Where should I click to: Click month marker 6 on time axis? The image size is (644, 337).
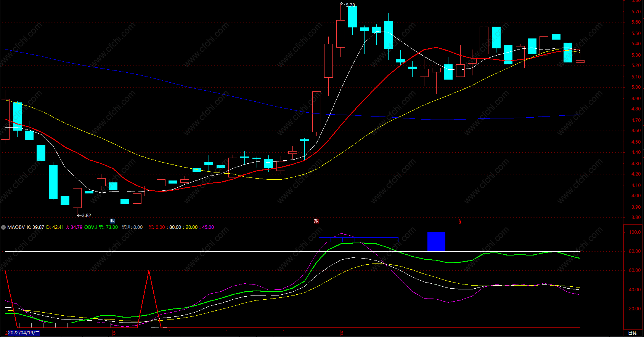coord(342,333)
